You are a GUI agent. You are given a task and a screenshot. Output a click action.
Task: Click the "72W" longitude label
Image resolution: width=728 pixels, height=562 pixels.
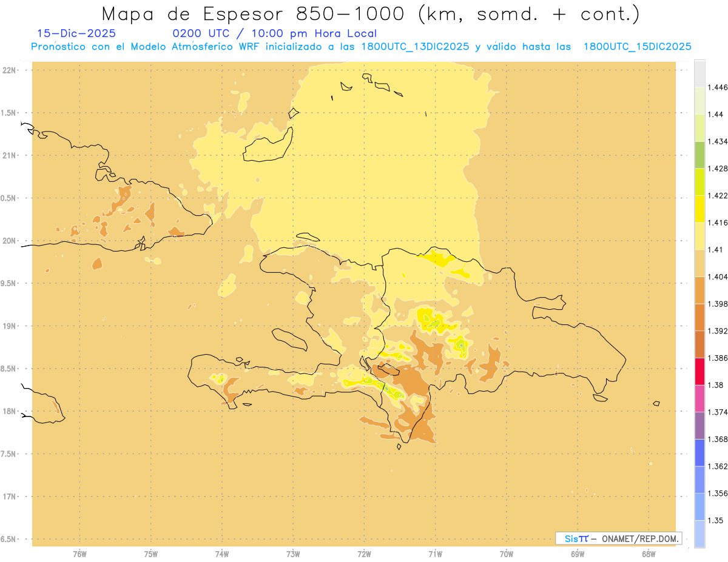[x=365, y=554]
